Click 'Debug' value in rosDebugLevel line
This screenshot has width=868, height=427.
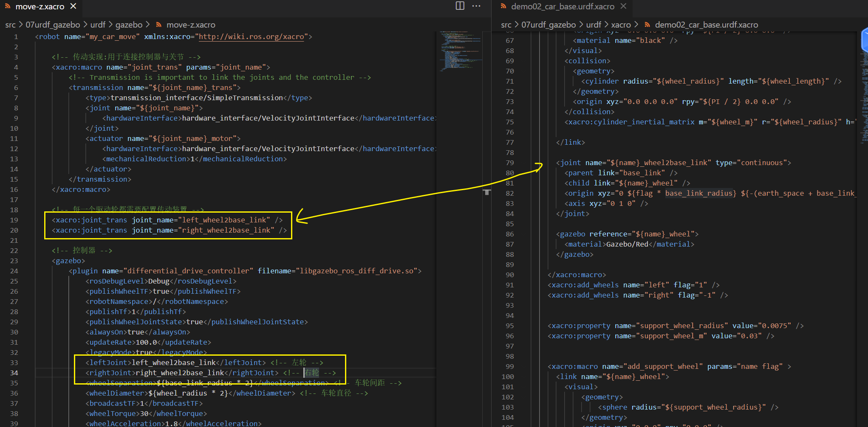click(159, 281)
